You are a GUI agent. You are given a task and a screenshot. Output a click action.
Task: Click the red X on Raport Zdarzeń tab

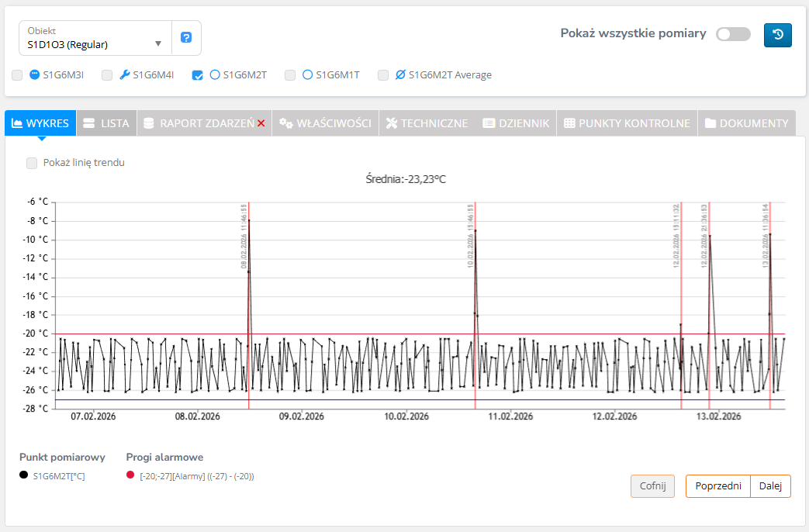coord(261,123)
